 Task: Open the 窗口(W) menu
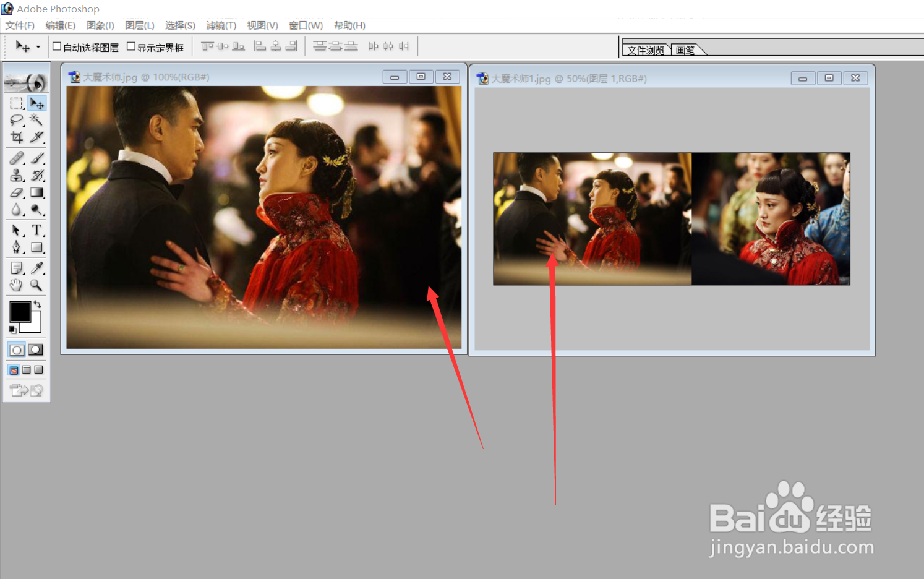point(306,25)
